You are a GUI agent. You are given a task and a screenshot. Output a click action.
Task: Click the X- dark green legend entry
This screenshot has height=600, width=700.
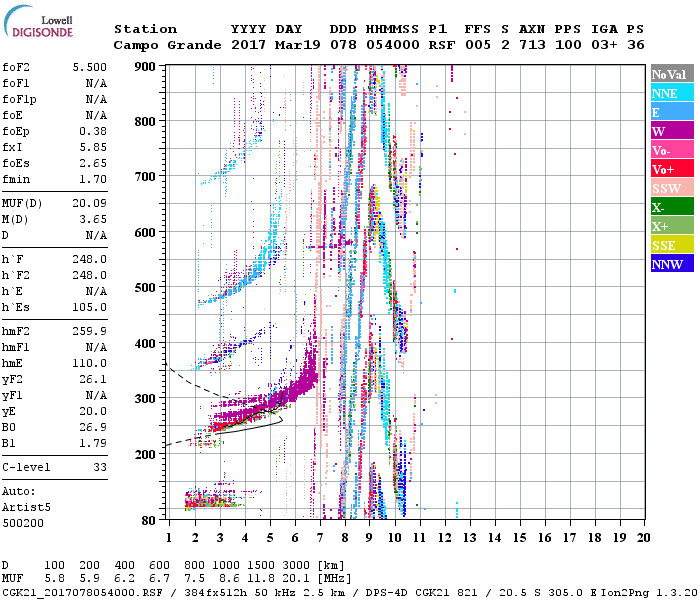click(x=671, y=207)
